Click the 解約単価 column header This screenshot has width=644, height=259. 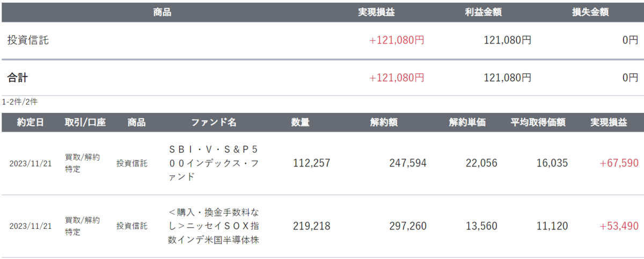tap(467, 123)
